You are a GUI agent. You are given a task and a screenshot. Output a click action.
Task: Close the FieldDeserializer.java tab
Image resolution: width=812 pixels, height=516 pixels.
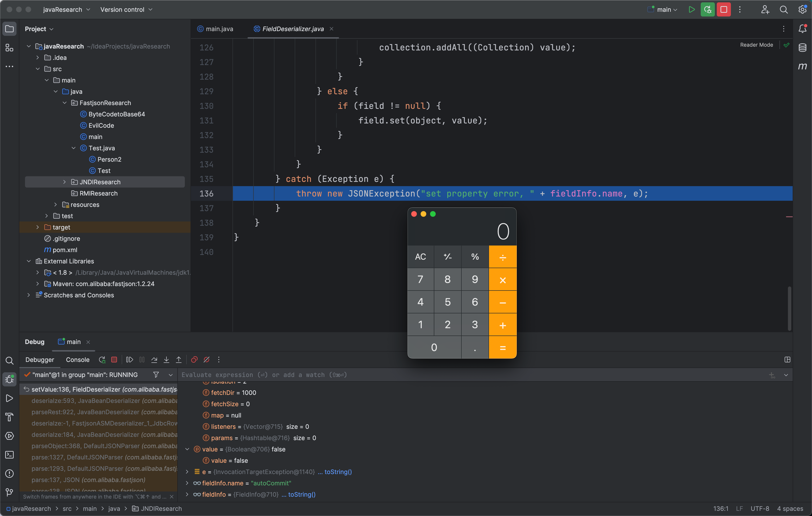[x=331, y=29]
